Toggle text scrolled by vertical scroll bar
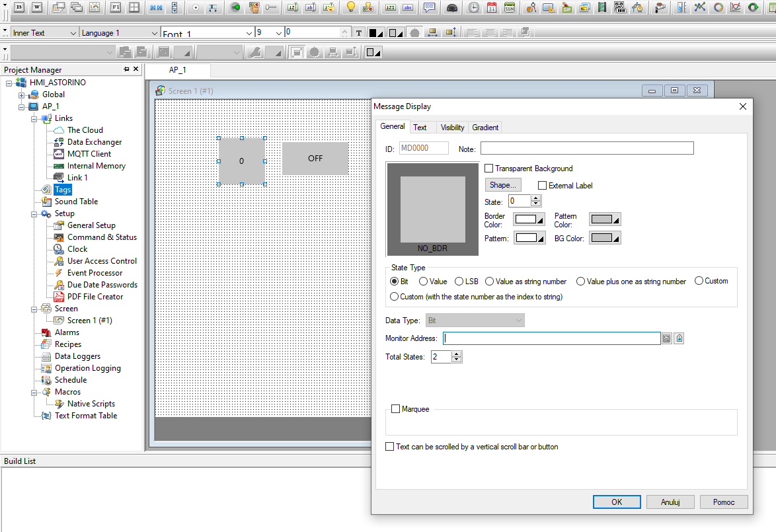 coord(390,446)
